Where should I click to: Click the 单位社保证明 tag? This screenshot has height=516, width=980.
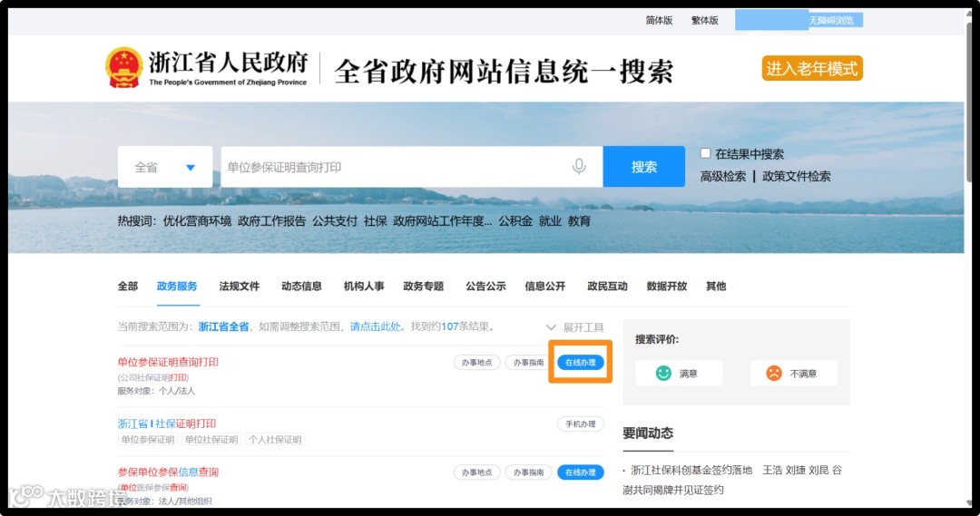pos(211,440)
